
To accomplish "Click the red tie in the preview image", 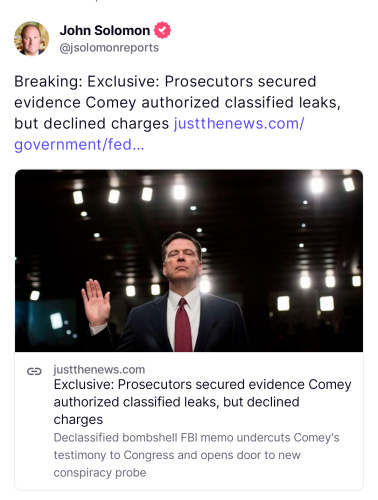I will pos(183,325).
